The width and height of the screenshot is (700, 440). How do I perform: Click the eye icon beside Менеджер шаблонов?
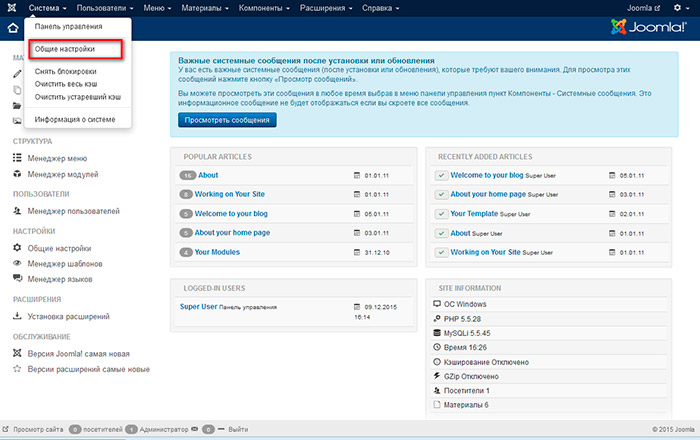click(17, 264)
